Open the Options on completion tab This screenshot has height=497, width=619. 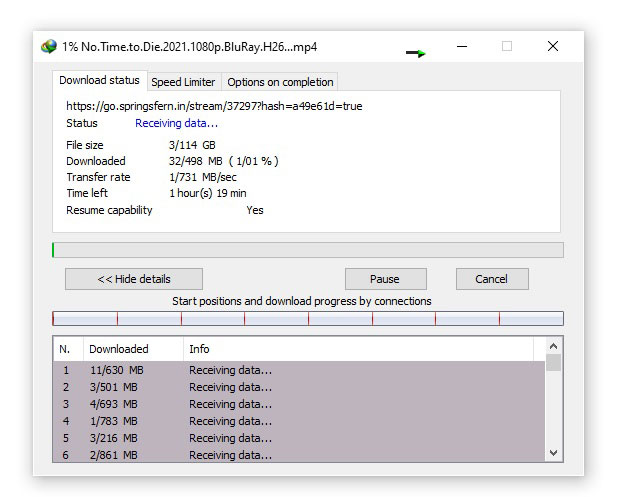(280, 82)
